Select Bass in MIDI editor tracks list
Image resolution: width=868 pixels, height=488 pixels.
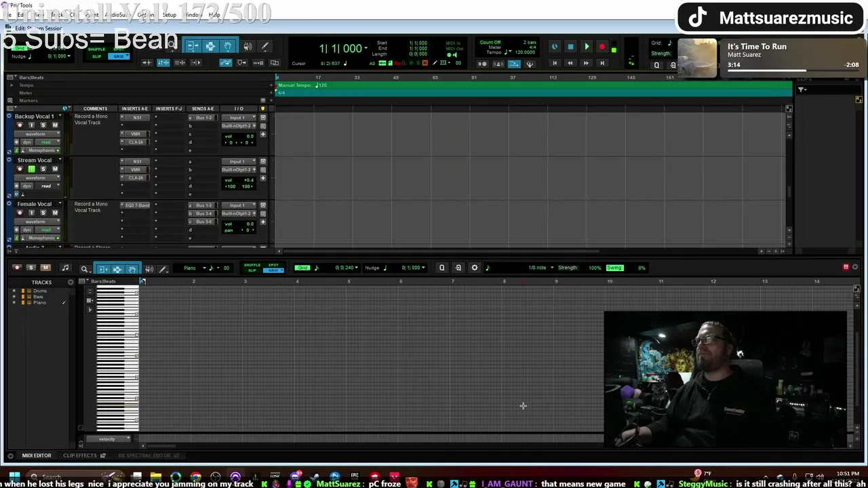coord(38,296)
